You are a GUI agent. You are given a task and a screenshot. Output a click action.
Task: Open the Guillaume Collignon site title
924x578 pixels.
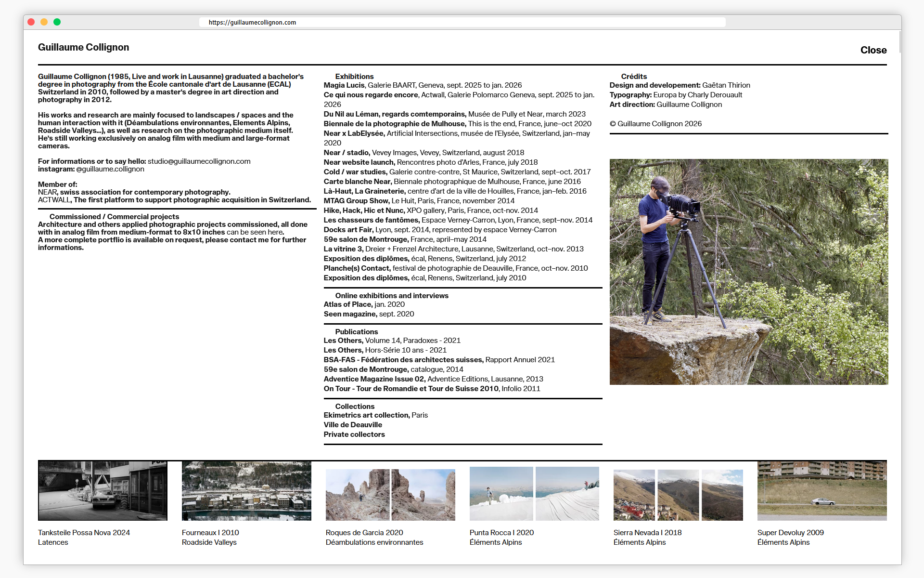point(83,47)
